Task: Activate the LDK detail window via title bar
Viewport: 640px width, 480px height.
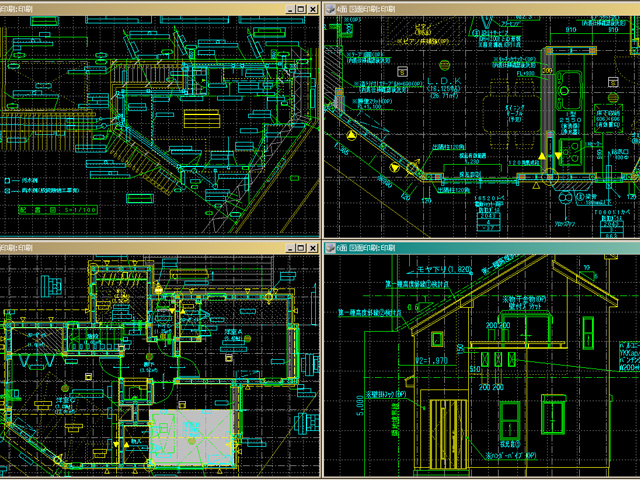Action: [x=480, y=7]
